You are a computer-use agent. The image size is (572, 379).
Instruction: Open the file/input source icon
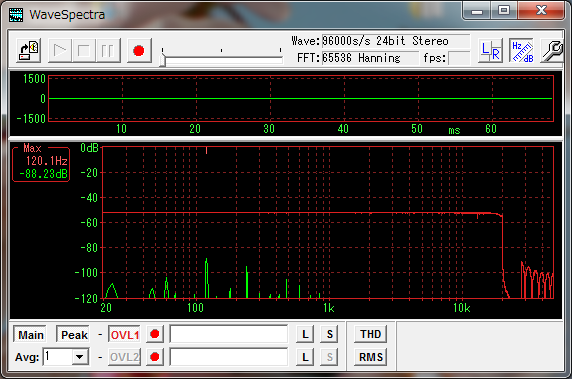click(29, 51)
